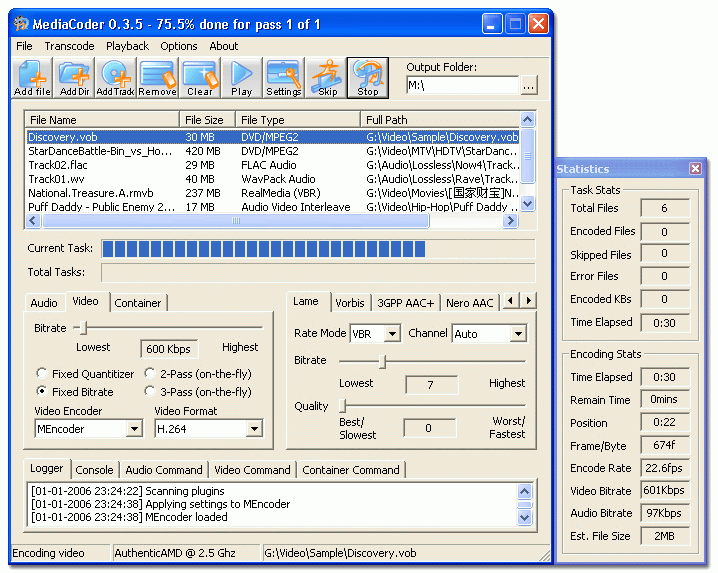The image size is (718, 573).
Task: Click the output folder browse button
Action: point(529,86)
